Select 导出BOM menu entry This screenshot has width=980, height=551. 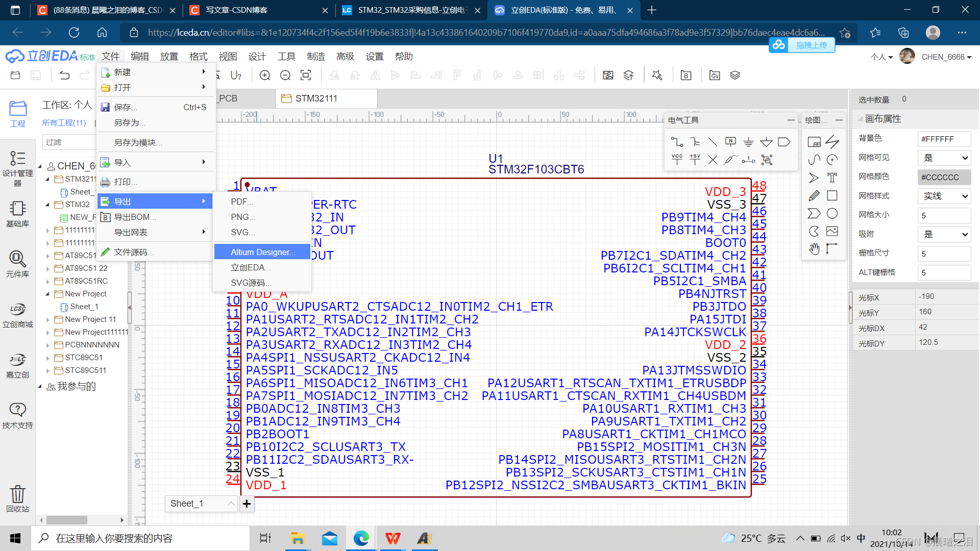click(135, 217)
